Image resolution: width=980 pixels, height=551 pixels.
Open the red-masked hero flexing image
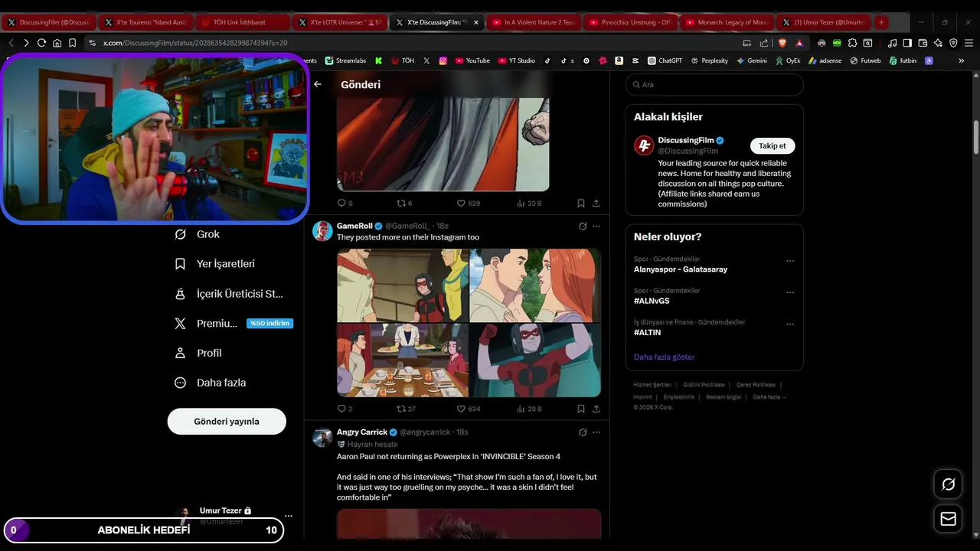535,360
